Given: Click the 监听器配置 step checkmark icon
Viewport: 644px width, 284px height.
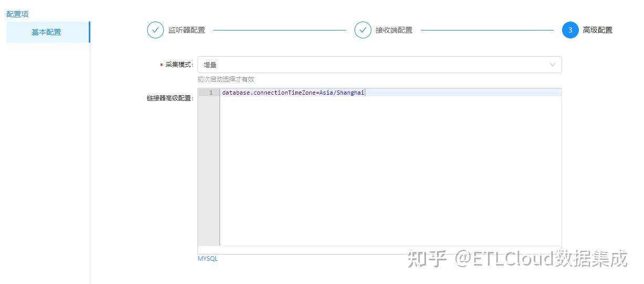Looking at the screenshot, I should point(155,30).
